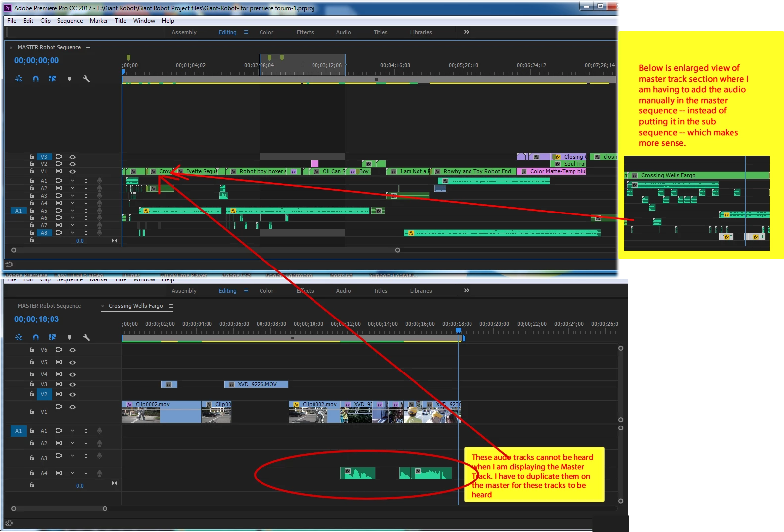Hide track V4 output in bottom timeline
Viewport: 784px width, 532px height.
tap(73, 374)
